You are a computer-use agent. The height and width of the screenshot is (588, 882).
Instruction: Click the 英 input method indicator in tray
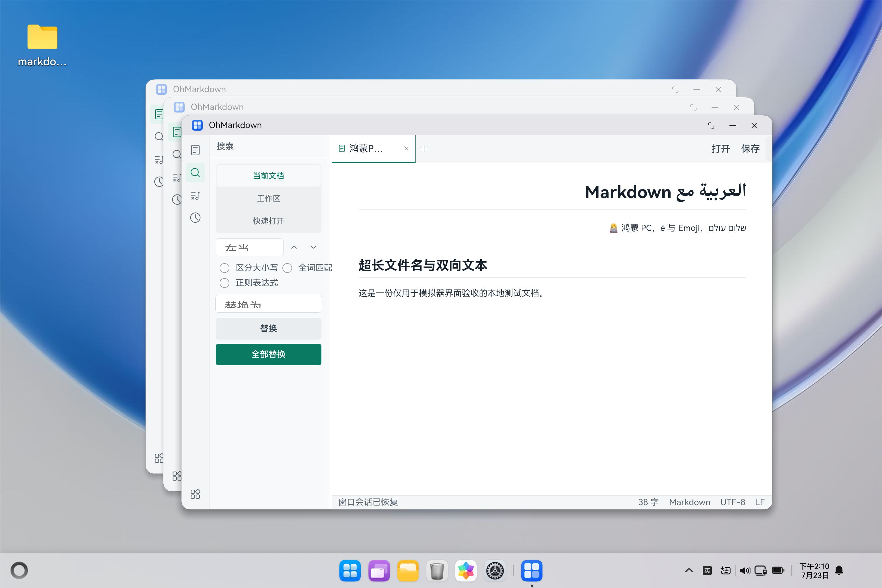coord(707,571)
